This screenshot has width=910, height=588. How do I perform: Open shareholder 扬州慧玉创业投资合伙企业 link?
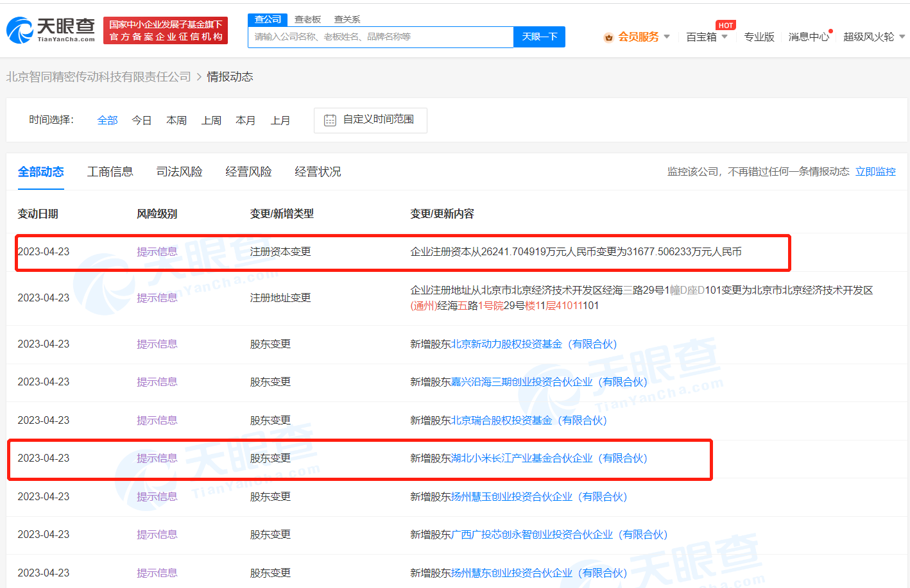(x=539, y=497)
